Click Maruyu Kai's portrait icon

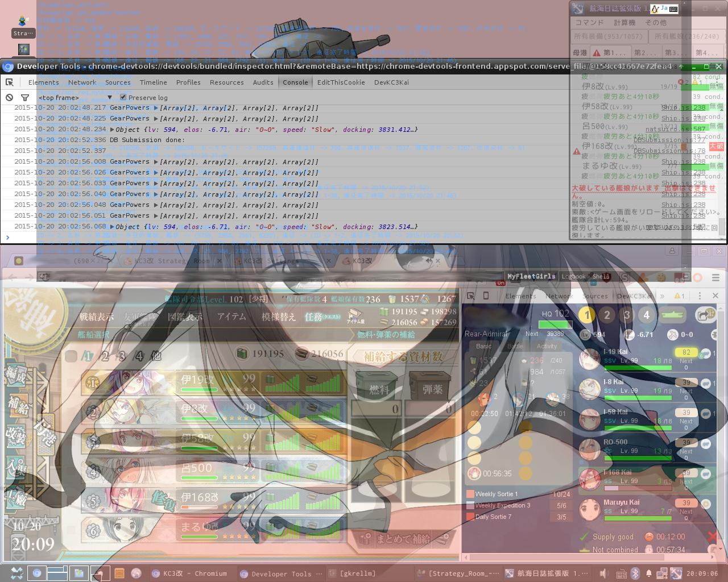click(x=590, y=509)
